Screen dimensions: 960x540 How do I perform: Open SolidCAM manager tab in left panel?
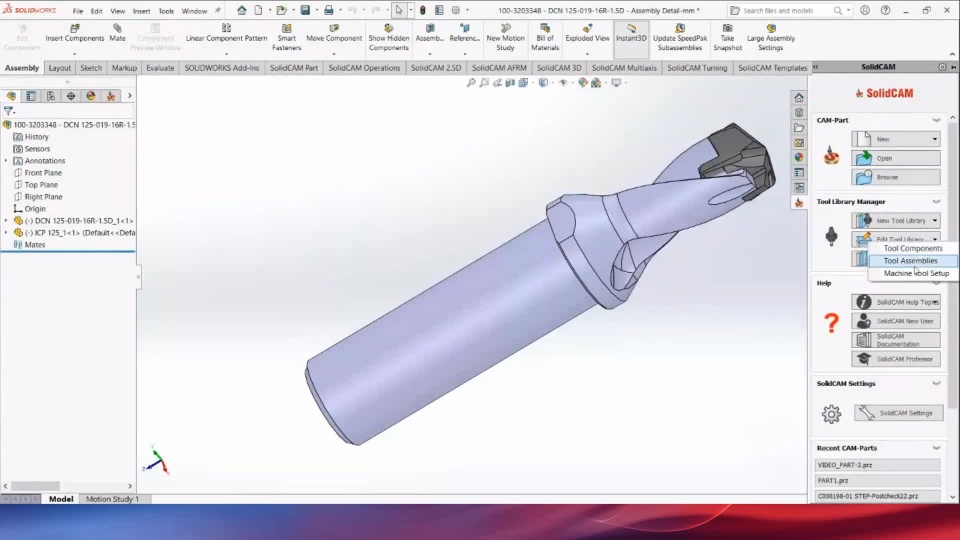click(x=111, y=96)
